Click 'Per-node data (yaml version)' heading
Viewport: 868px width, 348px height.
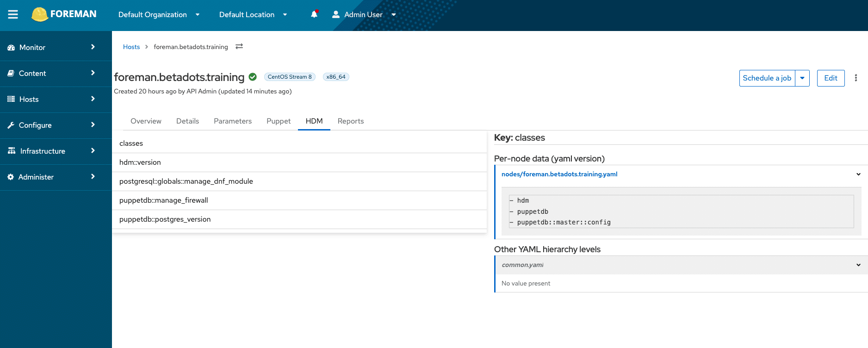point(549,159)
